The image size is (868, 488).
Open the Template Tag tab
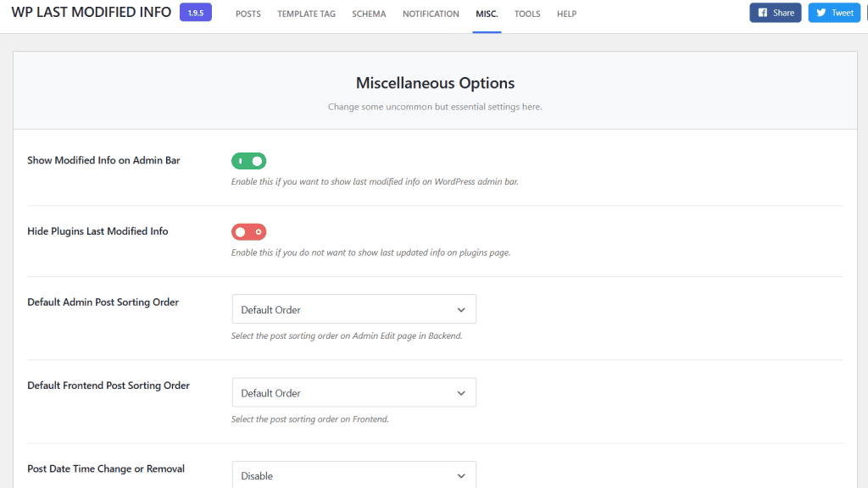click(x=306, y=14)
